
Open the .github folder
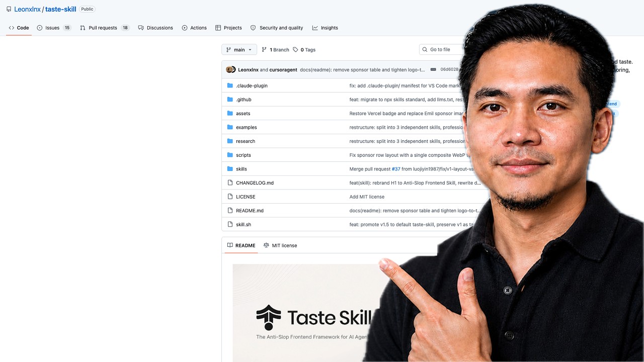click(244, 100)
